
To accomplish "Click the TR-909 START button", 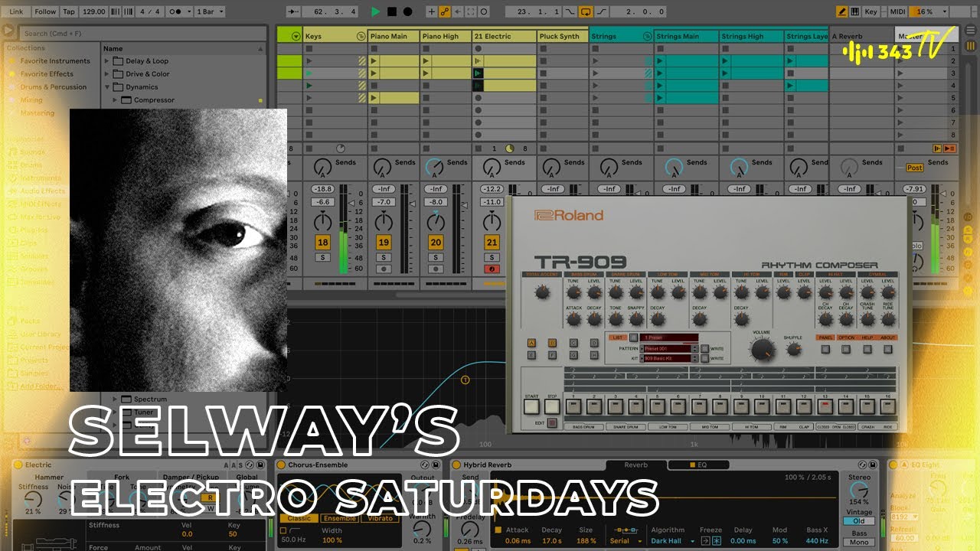I will (x=532, y=407).
